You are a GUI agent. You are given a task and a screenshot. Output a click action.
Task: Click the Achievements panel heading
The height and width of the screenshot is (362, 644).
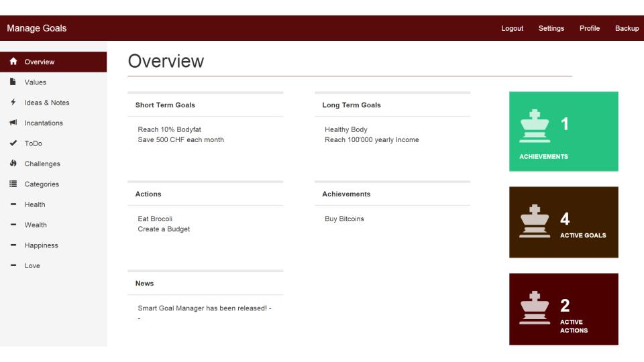coord(346,194)
